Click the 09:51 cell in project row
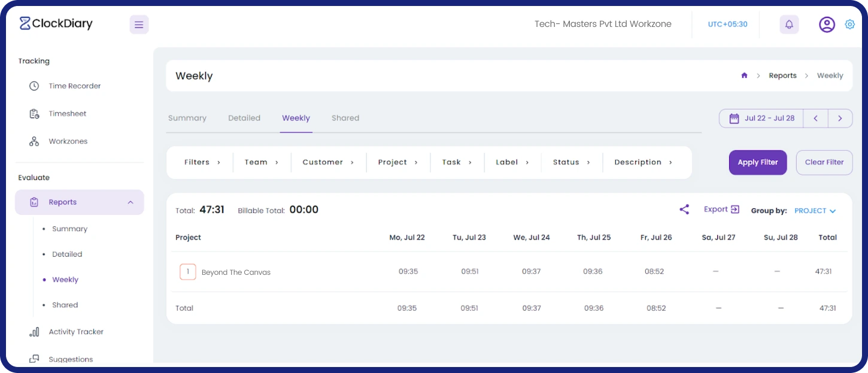The image size is (868, 373). (x=470, y=272)
